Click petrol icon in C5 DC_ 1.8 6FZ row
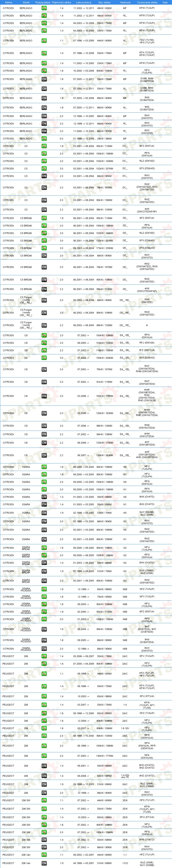172x868 pixels. coord(44,146)
